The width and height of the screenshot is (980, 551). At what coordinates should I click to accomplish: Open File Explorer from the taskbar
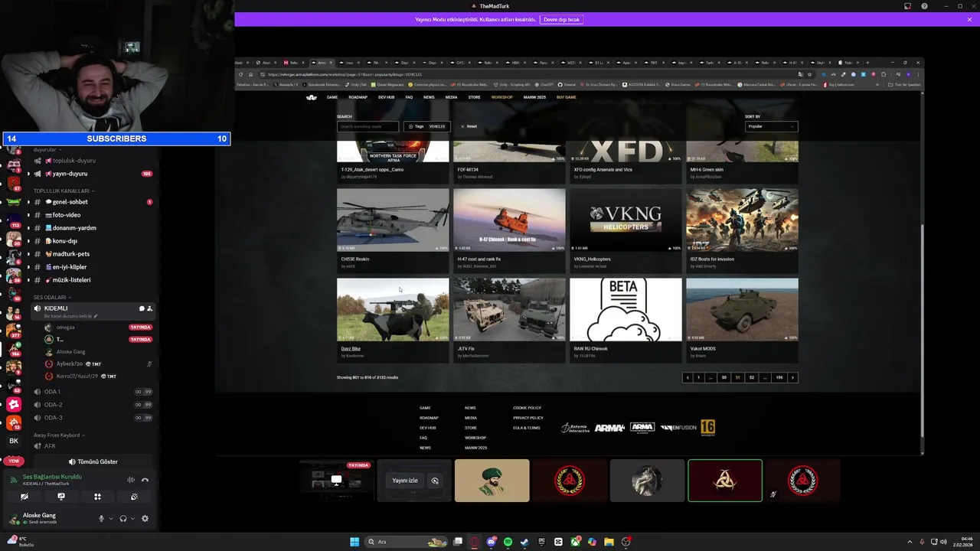click(x=609, y=542)
